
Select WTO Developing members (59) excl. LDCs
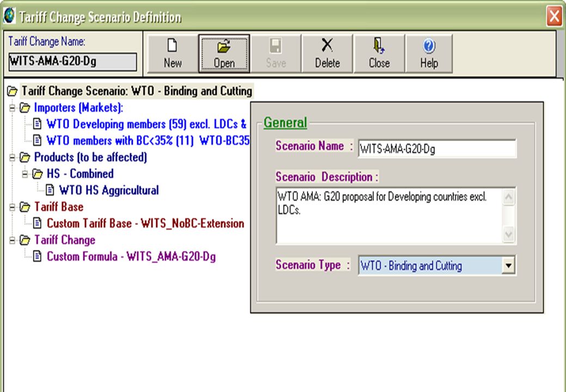pos(146,124)
